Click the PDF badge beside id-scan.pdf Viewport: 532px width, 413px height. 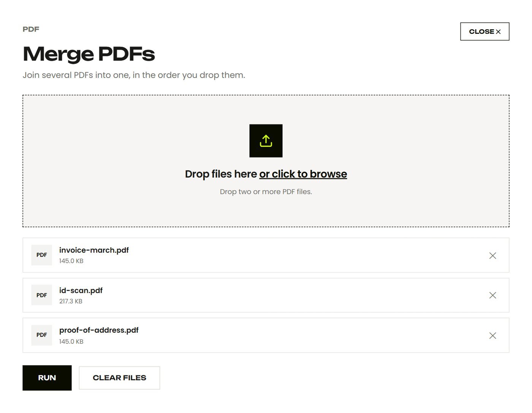[42, 295]
